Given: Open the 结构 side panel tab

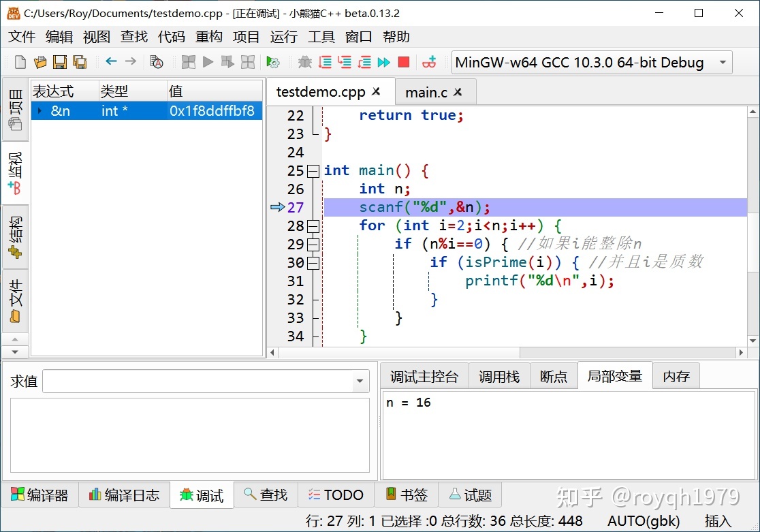Looking at the screenshot, I should coord(15,237).
